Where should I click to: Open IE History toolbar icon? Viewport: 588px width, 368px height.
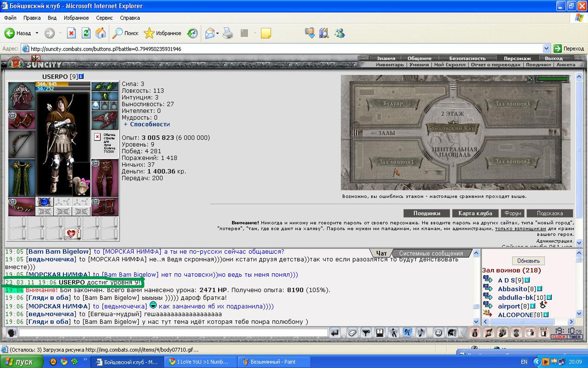click(193, 33)
